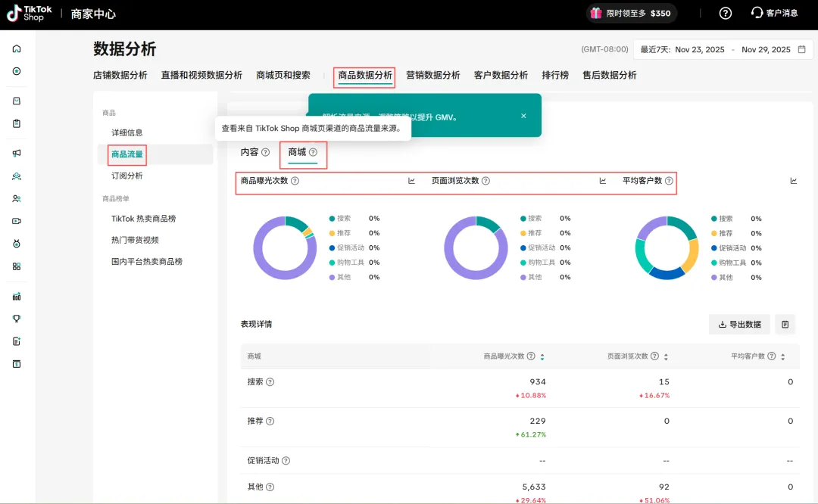
Task: Open the 营销数据分析 tab
Action: pos(432,75)
